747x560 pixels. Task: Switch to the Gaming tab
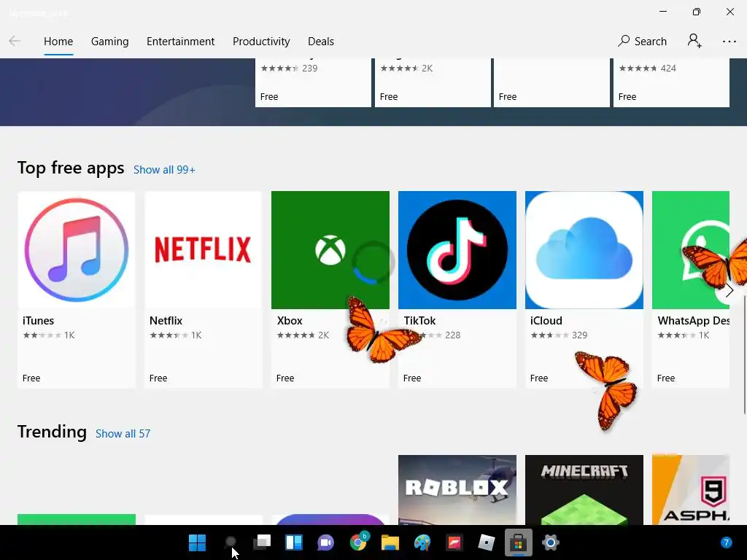[x=109, y=42]
